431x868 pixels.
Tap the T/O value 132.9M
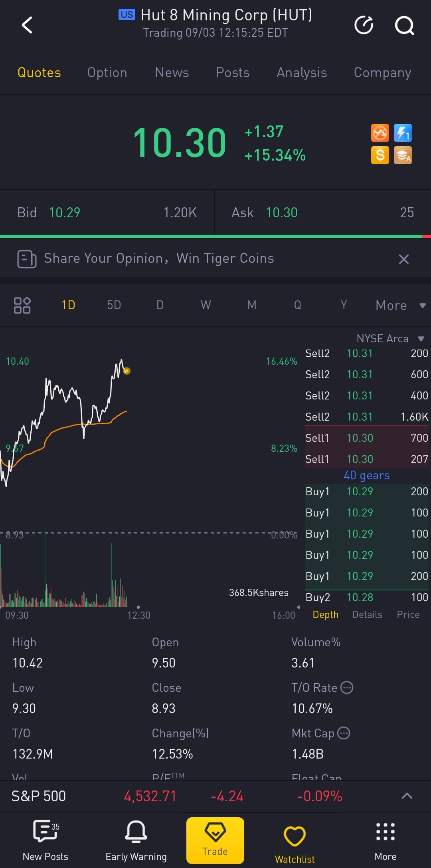[33, 754]
